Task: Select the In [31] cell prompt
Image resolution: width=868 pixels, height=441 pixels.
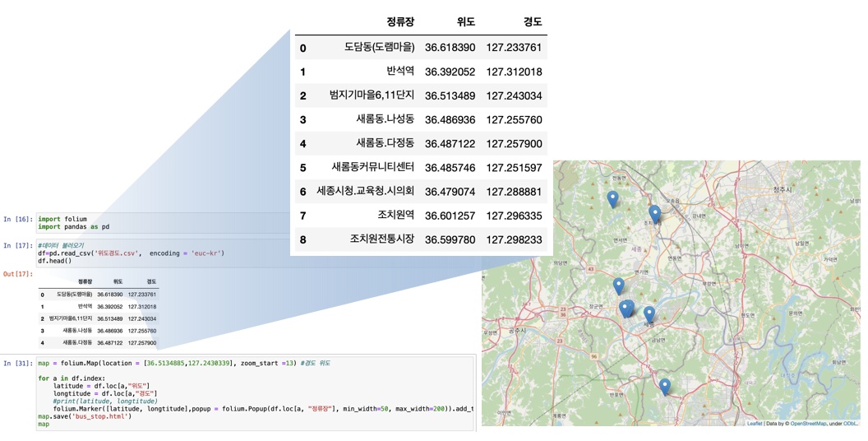Action: [x=18, y=363]
